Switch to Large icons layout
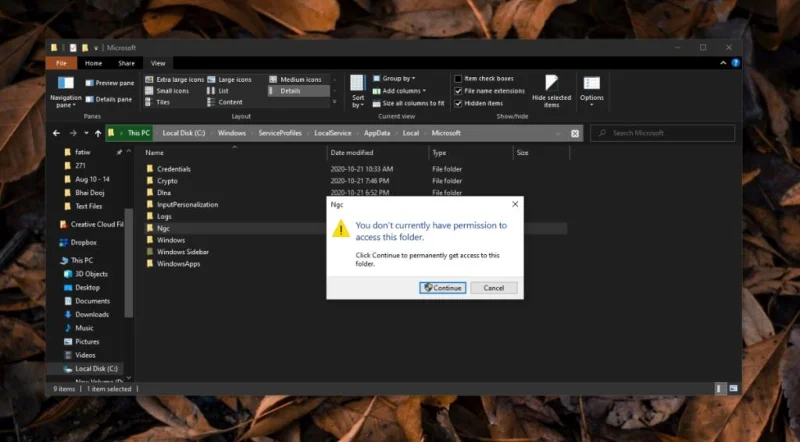Screen dimensions: 800x442 point(230,80)
